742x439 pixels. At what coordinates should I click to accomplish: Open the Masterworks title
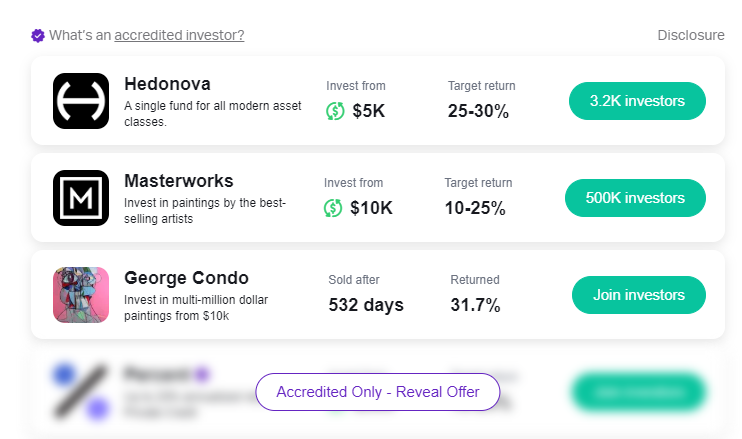[178, 181]
